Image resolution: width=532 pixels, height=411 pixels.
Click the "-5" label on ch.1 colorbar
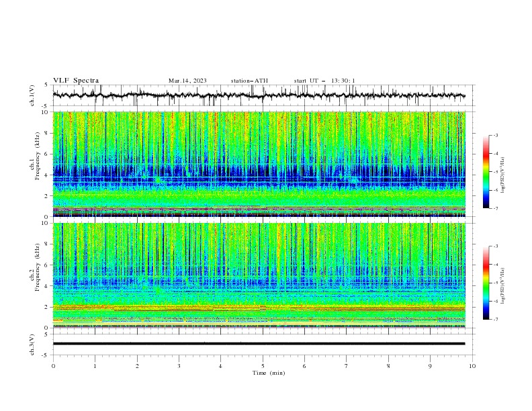[x=495, y=172]
